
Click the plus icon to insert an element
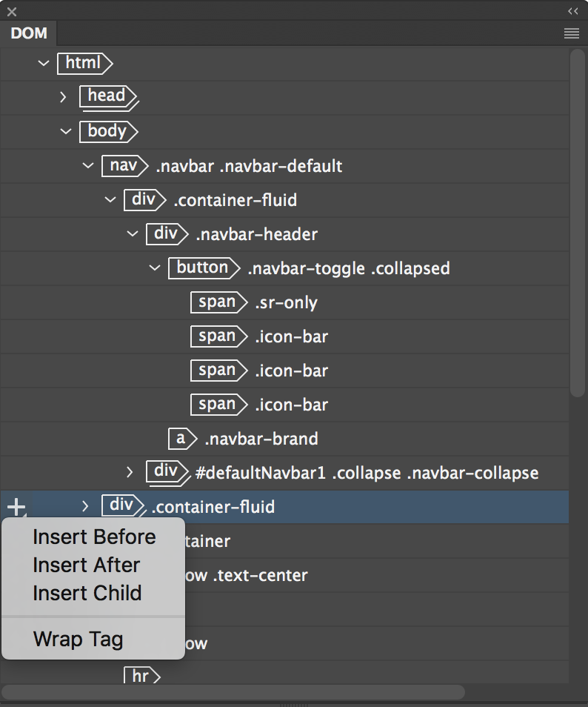tap(15, 506)
